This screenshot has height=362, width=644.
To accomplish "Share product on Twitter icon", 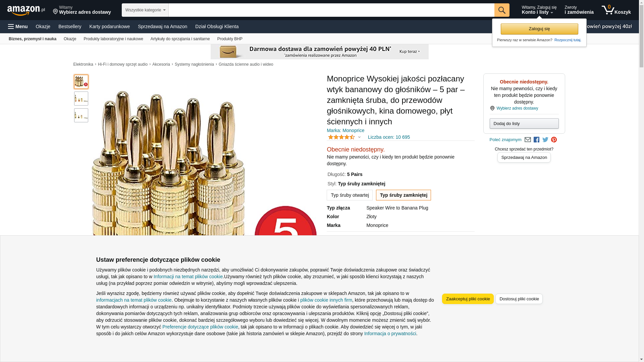I will click(x=545, y=140).
